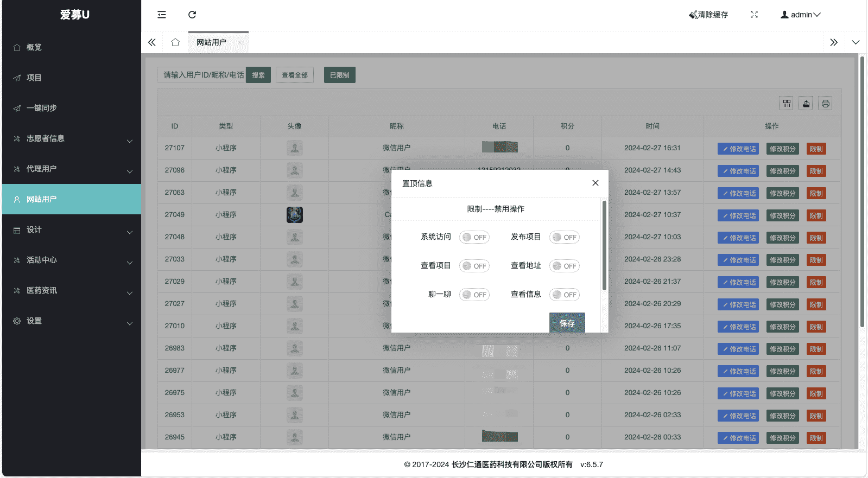
Task: Click the double-right arrow tab scroll icon
Action: (x=834, y=42)
